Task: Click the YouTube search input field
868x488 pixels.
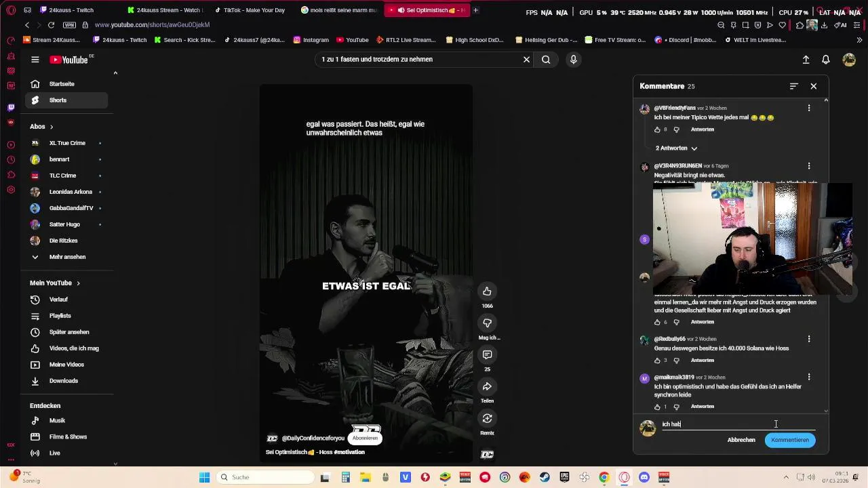Action: [x=417, y=60]
